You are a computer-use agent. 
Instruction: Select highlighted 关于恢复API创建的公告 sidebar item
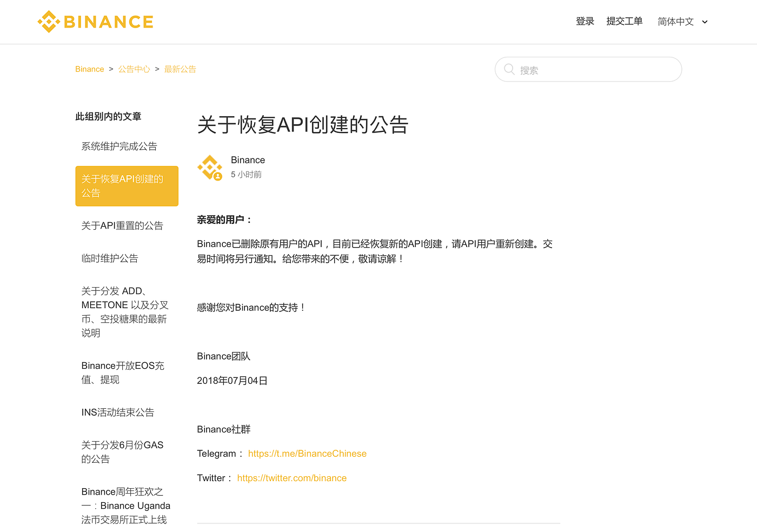tap(127, 186)
